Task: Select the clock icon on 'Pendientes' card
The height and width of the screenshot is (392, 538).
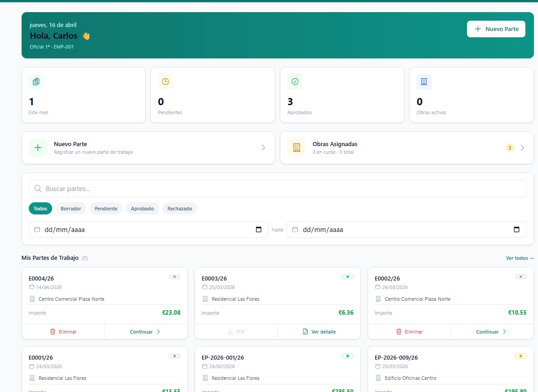Action: [165, 81]
